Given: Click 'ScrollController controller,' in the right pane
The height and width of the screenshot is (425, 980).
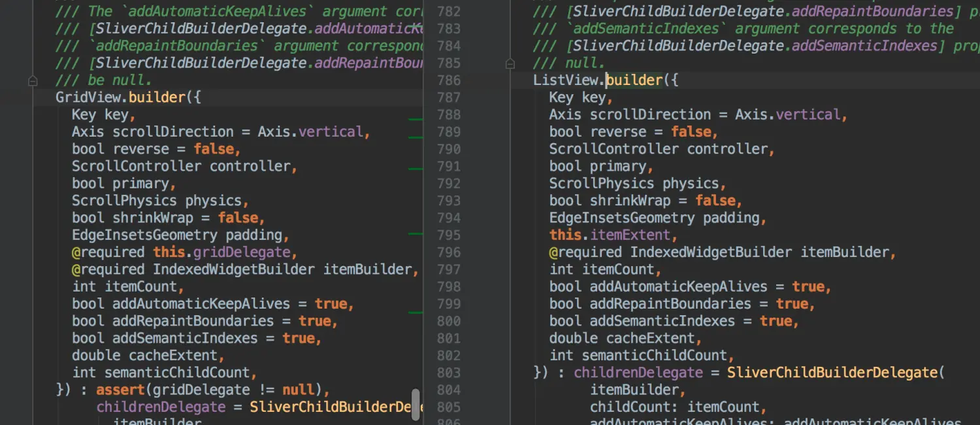Looking at the screenshot, I should [662, 149].
